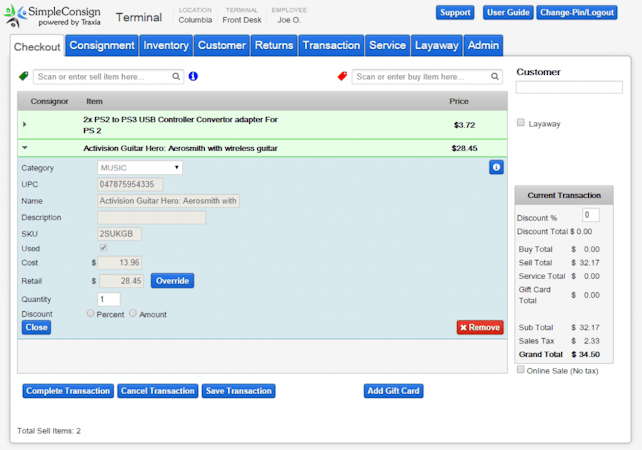Click the Front Desk terminal label
Image resolution: width=642 pixels, height=450 pixels.
pos(242,20)
